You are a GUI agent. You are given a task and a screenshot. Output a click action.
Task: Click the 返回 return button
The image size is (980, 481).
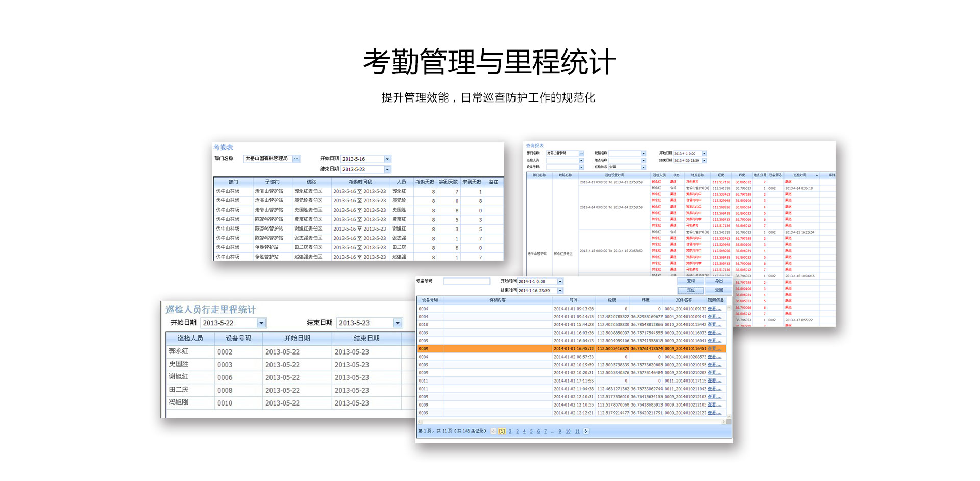[x=719, y=290]
